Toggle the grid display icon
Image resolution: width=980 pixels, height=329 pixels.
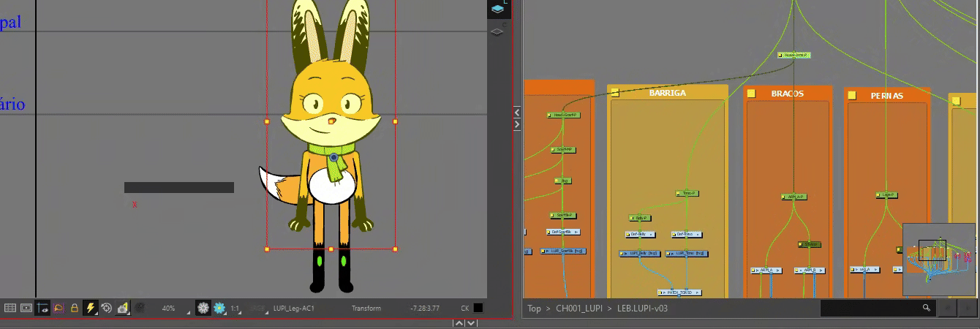point(10,309)
